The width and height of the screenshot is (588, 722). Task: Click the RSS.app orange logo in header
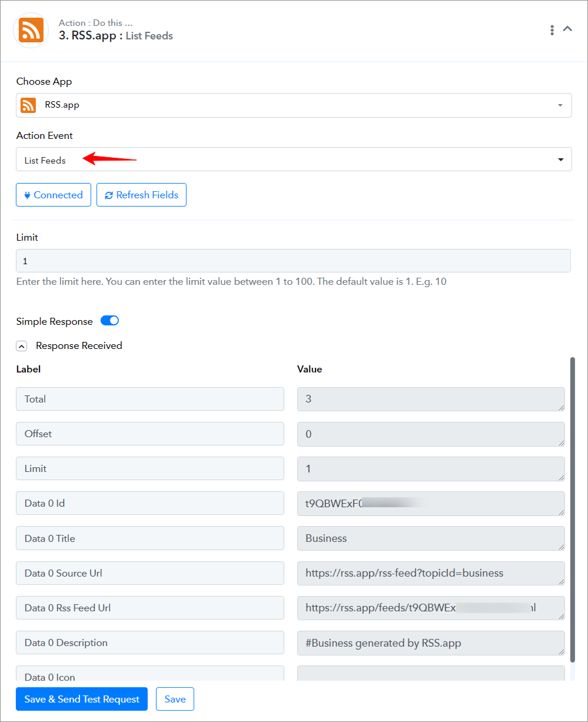pos(31,30)
